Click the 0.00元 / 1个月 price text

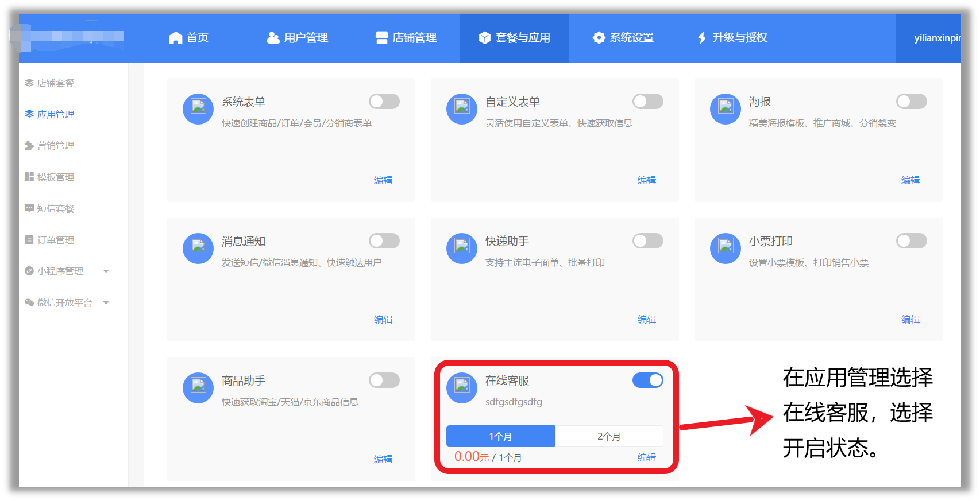488,457
